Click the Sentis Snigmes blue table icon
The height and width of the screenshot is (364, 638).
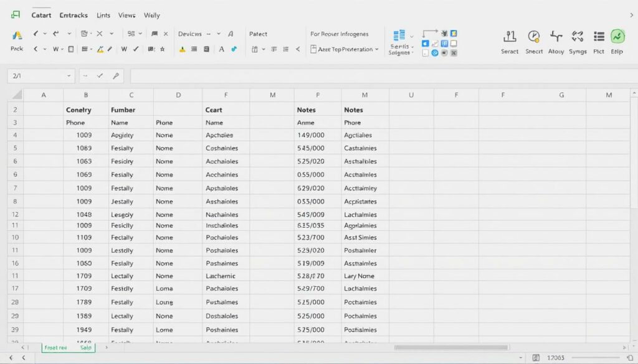[399, 35]
